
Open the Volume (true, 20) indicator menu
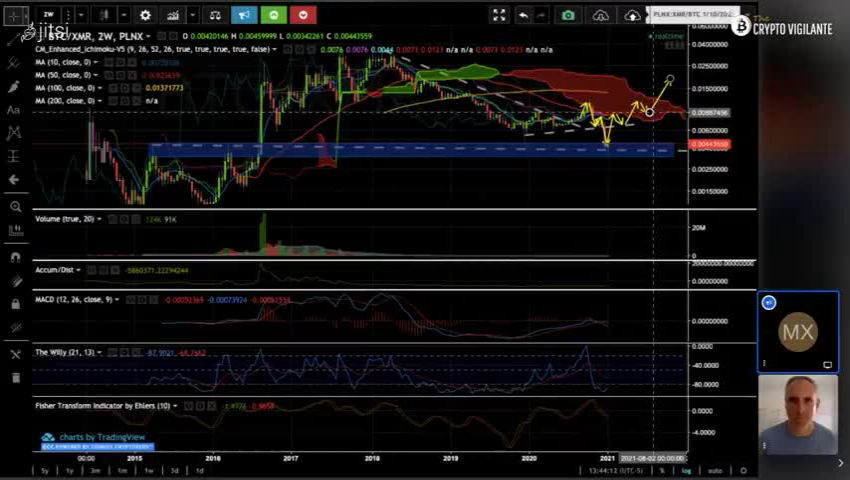[x=99, y=219]
